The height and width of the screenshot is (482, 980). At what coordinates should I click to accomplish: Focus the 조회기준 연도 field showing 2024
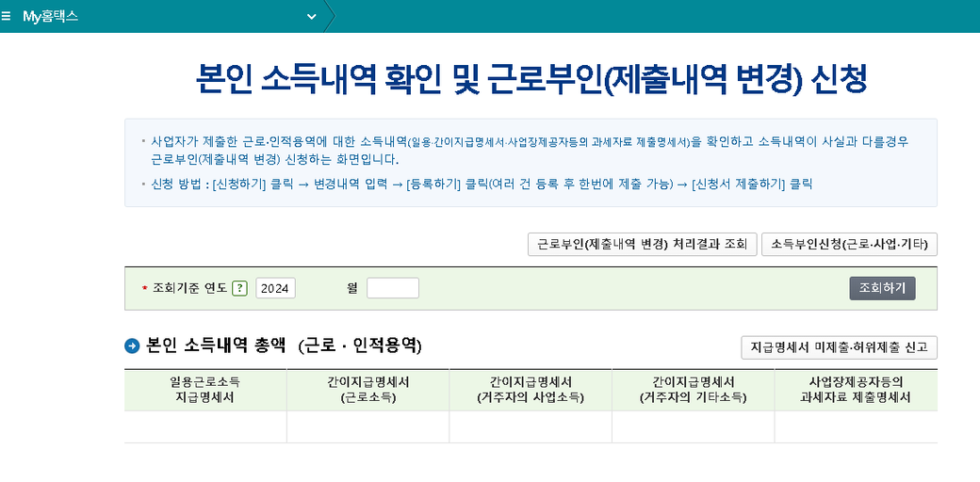click(275, 288)
